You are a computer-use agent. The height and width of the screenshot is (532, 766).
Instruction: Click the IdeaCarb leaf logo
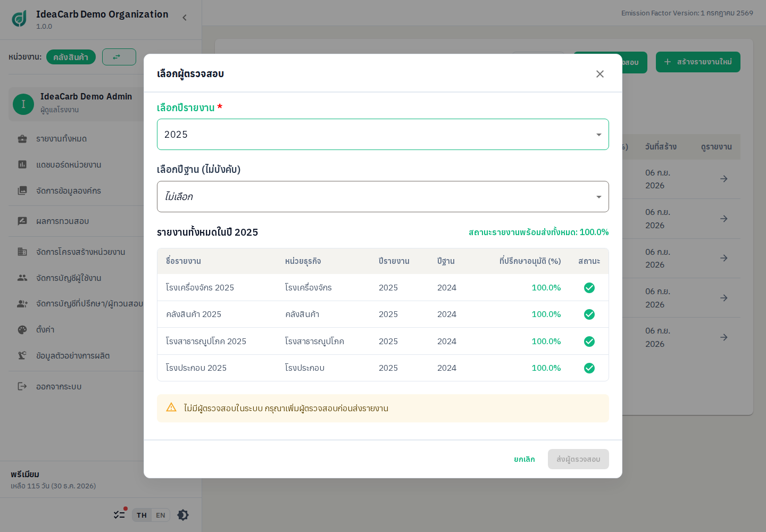[19, 19]
